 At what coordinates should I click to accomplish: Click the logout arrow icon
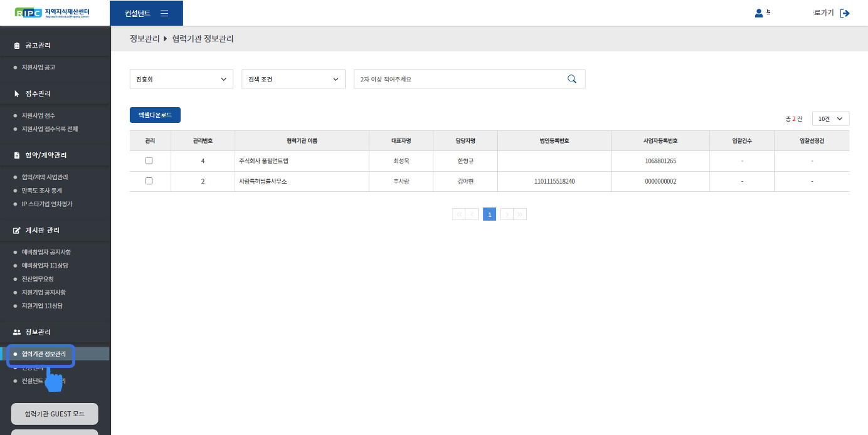(x=845, y=13)
